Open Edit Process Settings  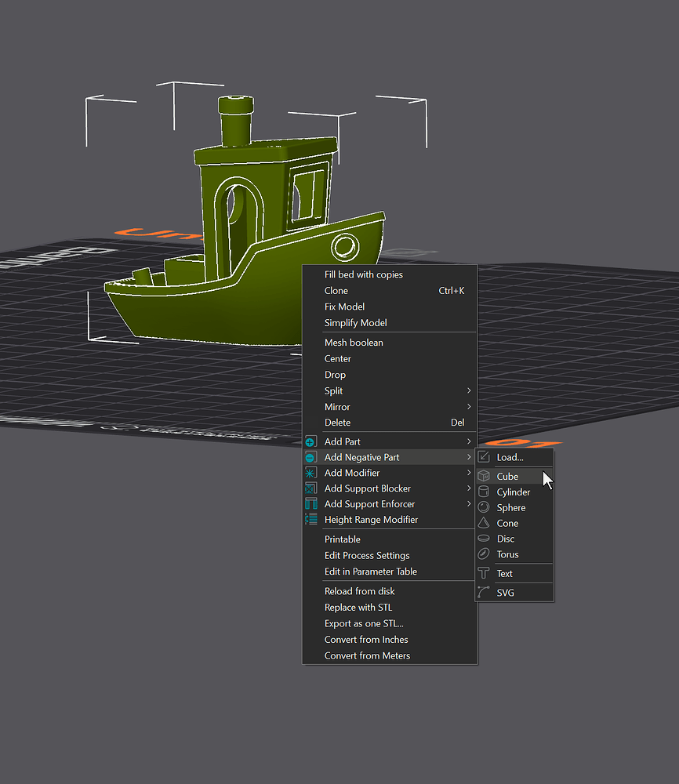[390, 555]
